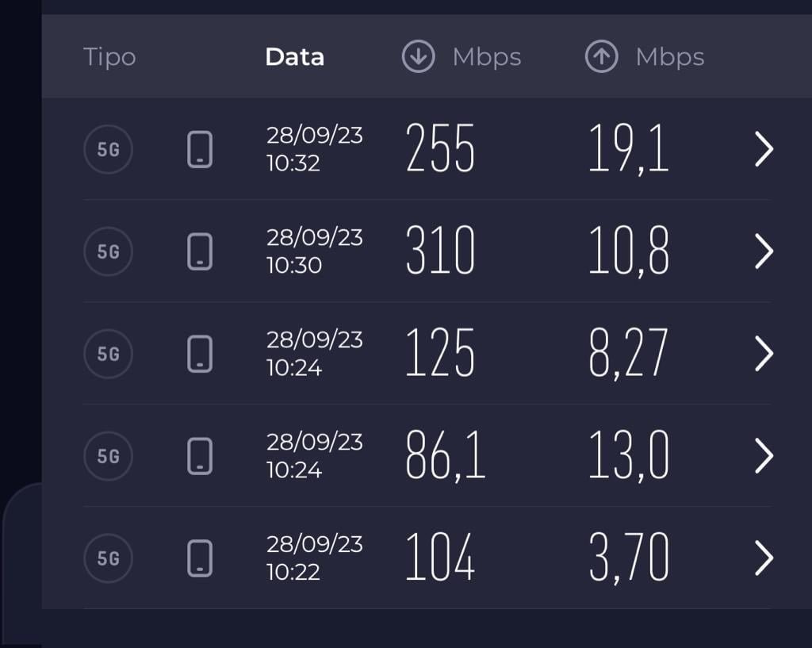The height and width of the screenshot is (648, 812).
Task: Open details chevron for the 10:30 result
Action: pyautogui.click(x=764, y=251)
